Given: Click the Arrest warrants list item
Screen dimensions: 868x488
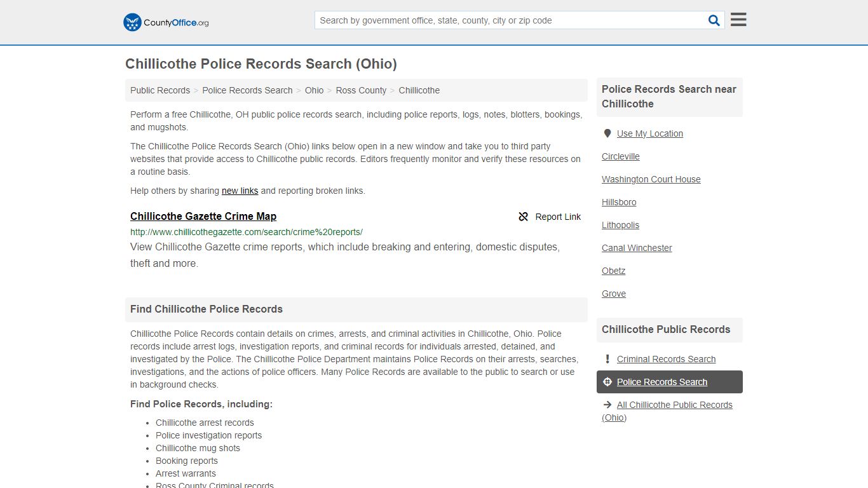Looking at the screenshot, I should [x=186, y=473].
